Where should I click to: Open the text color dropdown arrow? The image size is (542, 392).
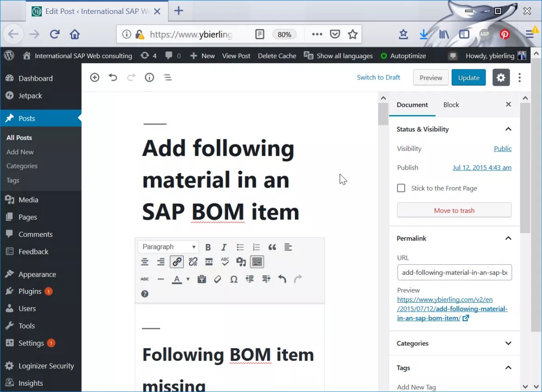(x=188, y=279)
